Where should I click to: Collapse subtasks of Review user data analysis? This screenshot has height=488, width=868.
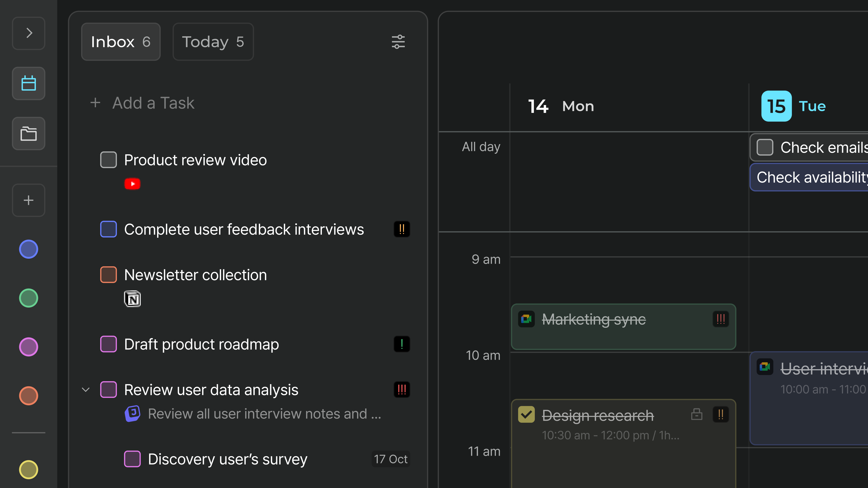86,390
